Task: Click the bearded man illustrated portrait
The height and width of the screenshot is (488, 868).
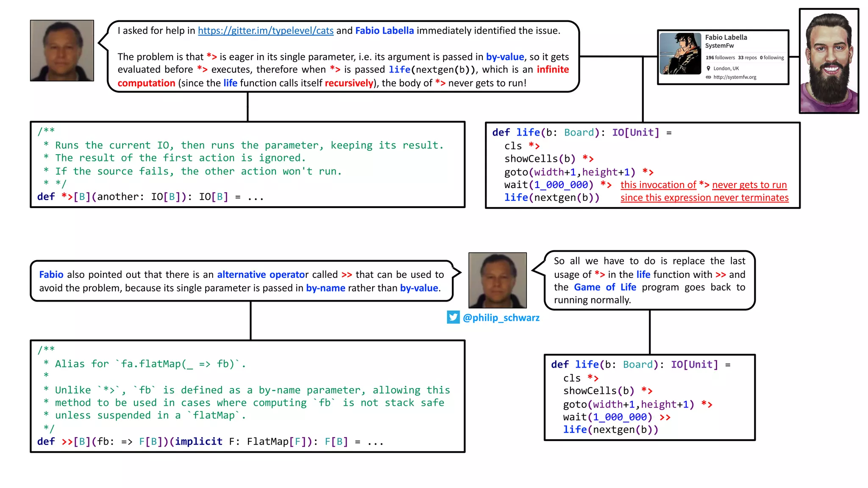Action: pos(829,61)
